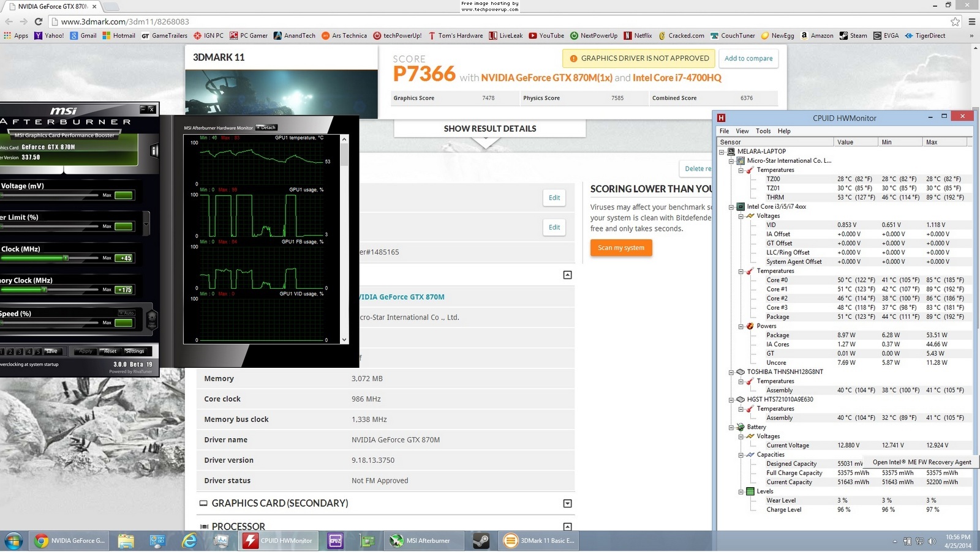Open the NVIDIA GeForce GTX 870M link
This screenshot has width=980, height=552.
[401, 297]
